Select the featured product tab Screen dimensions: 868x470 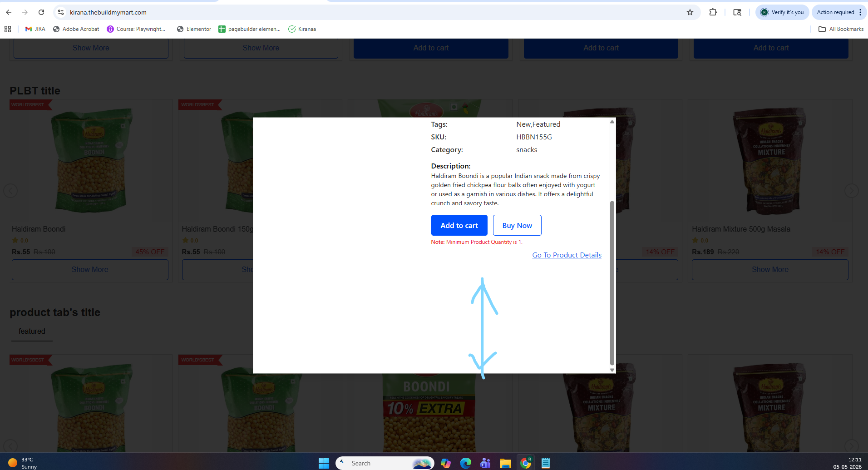[x=32, y=331]
